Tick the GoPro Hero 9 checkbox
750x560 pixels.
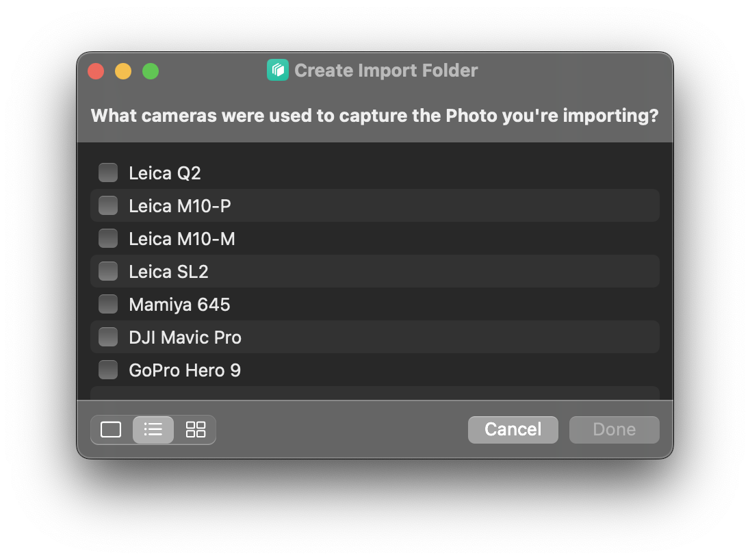[107, 370]
